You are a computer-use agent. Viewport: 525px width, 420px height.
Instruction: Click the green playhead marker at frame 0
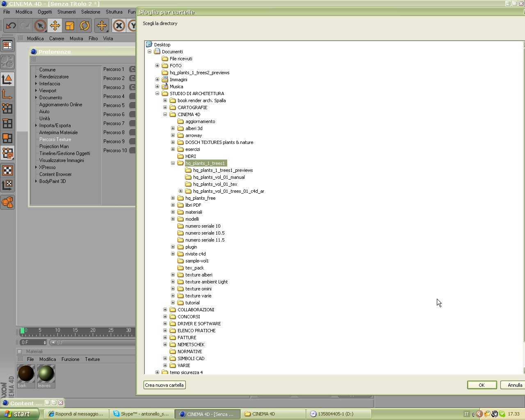[22, 331]
